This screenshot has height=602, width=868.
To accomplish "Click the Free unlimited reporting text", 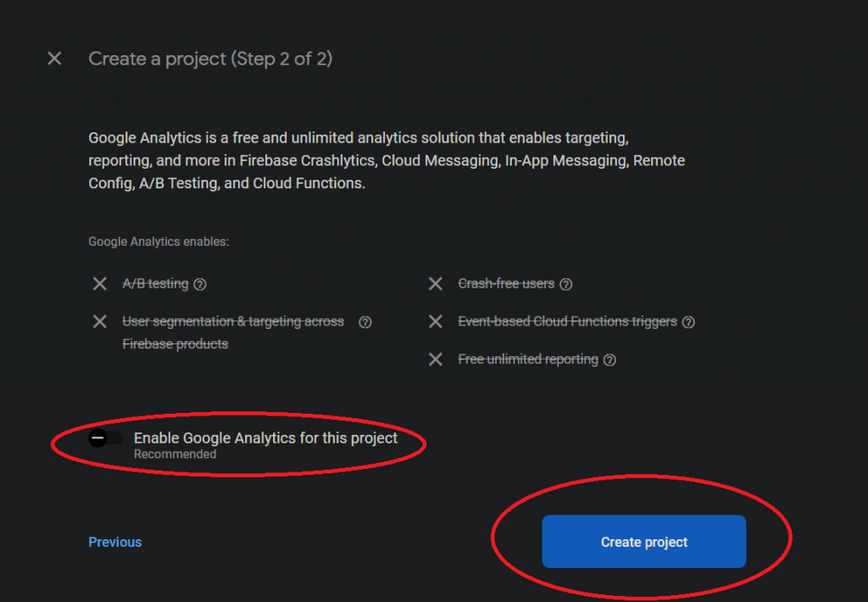I will point(528,360).
